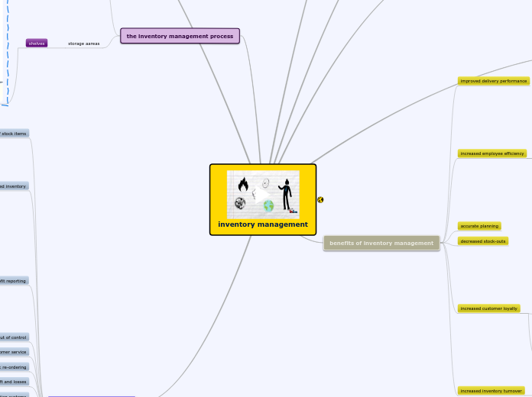Screen dimensions: 532x397
Task: Select the 'reporting' node on left edge
Action: 14,281
